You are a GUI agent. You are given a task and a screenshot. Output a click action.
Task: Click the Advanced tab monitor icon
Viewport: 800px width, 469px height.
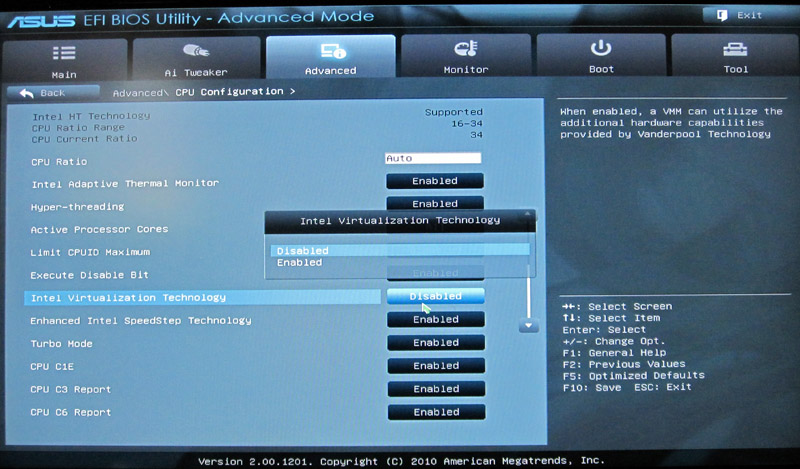tap(333, 51)
